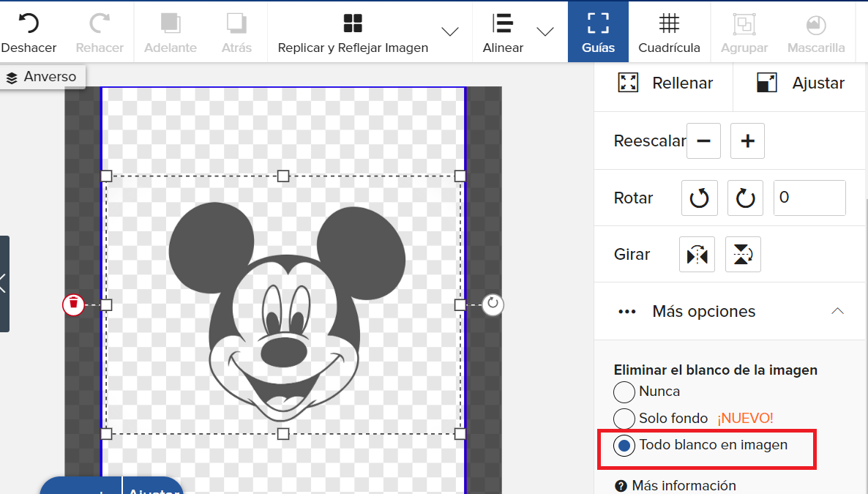Click the red trash delete handle
Screen dimensions: 868x494
(x=73, y=304)
